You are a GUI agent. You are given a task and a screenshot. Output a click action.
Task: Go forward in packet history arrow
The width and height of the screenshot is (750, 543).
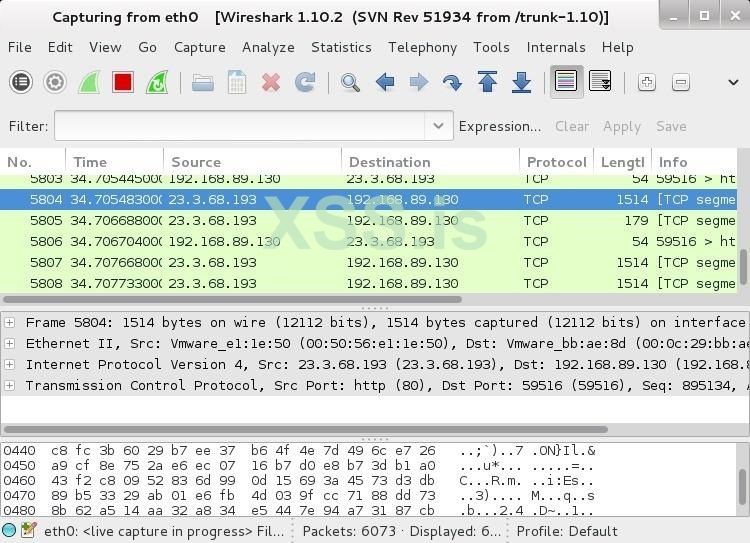[x=419, y=82]
